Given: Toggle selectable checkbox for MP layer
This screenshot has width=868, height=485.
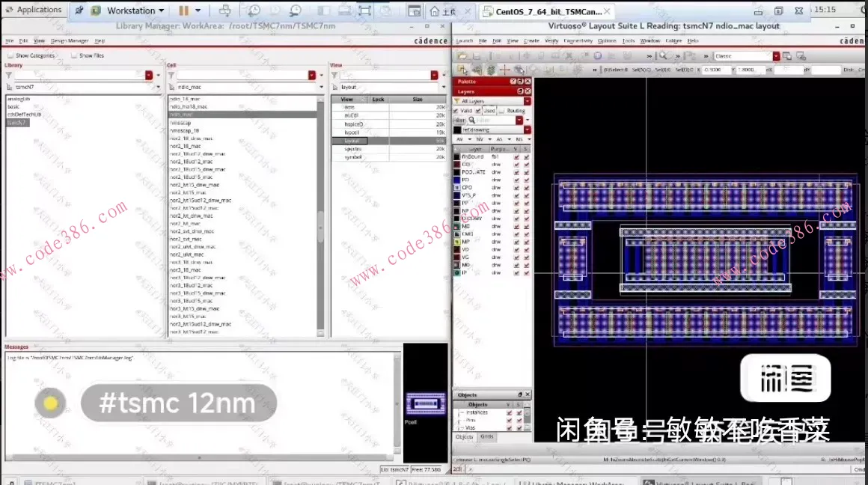Looking at the screenshot, I should 527,242.
